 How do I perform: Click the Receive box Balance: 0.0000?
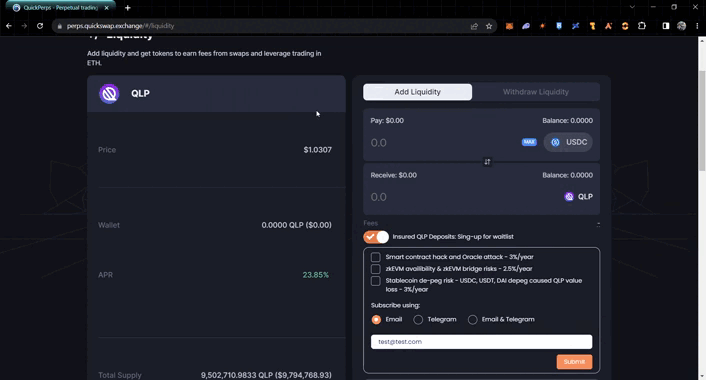click(x=567, y=175)
